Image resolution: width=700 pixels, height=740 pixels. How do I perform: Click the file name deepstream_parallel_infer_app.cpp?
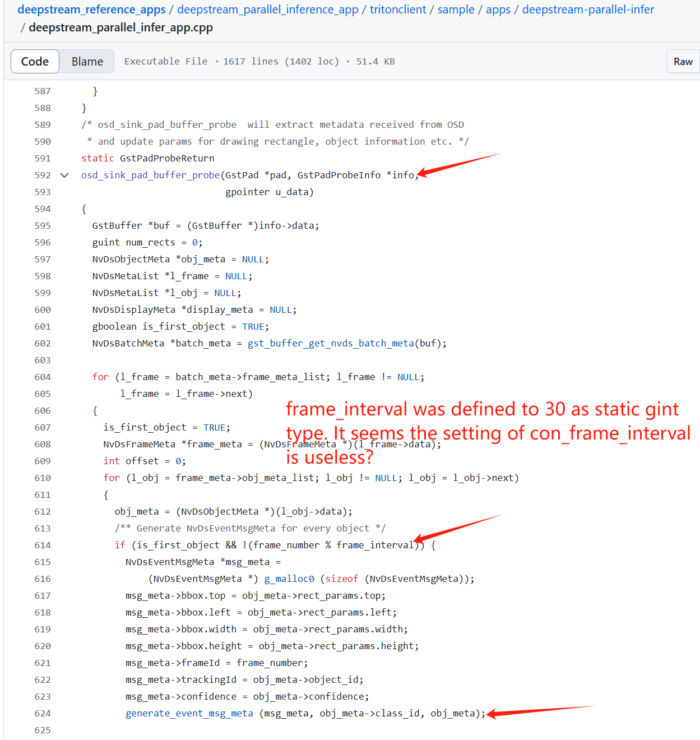coord(120,27)
